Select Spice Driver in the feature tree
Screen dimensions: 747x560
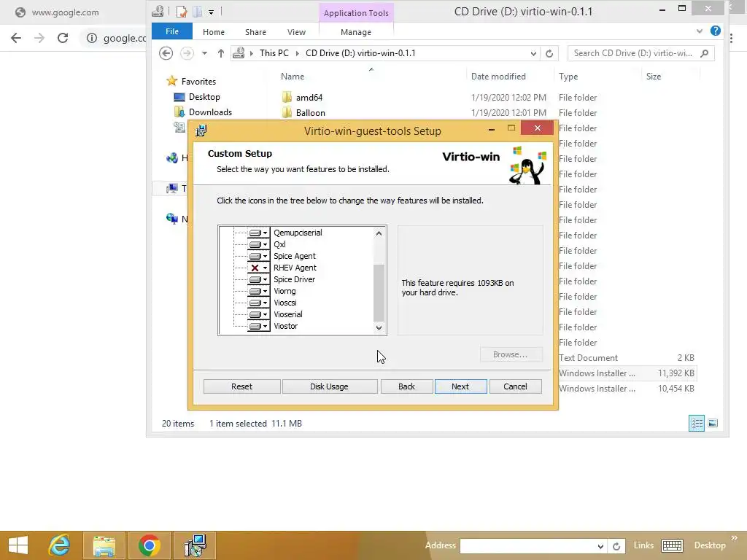coord(295,279)
